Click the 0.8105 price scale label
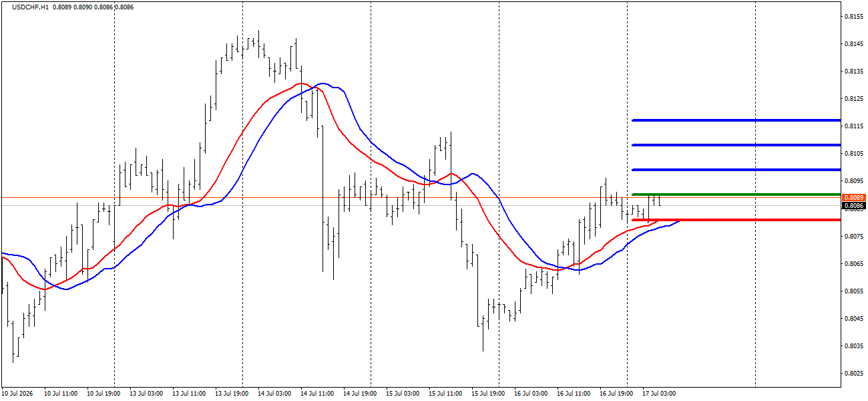868x401 pixels. pos(855,153)
